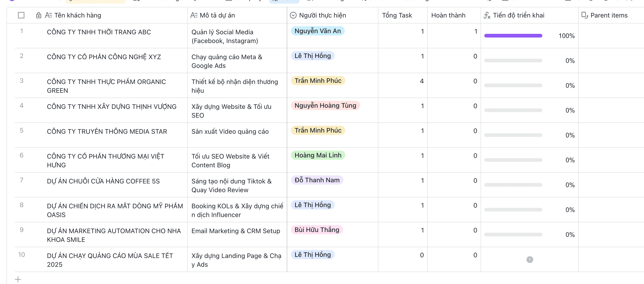Click the Hoàn thành column header

448,15
